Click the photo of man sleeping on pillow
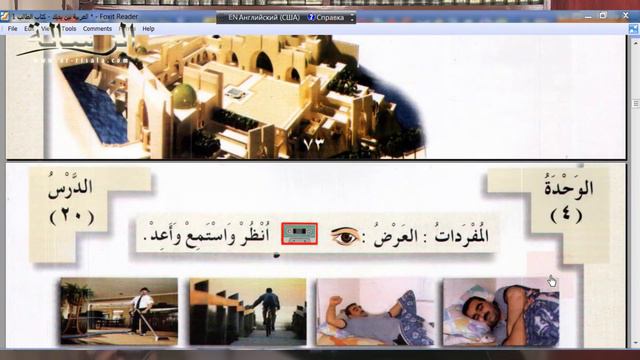This screenshot has width=640, height=360. coord(501,311)
